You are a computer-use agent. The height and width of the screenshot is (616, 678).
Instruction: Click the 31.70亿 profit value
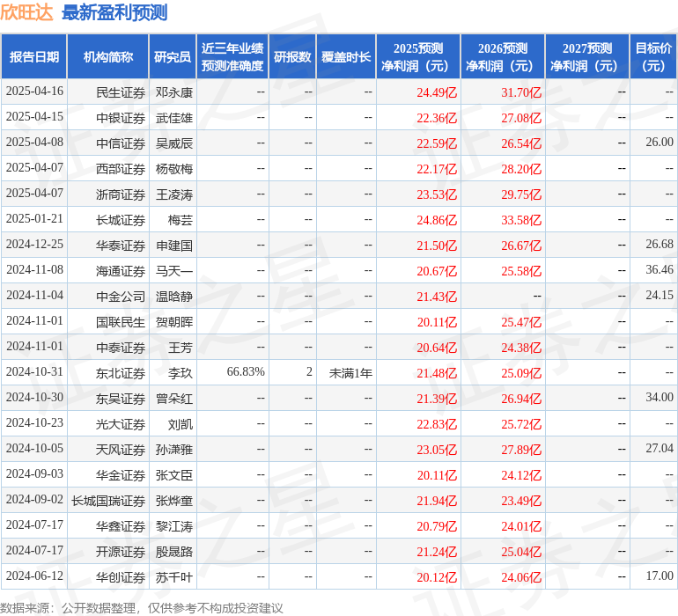[x=521, y=92]
